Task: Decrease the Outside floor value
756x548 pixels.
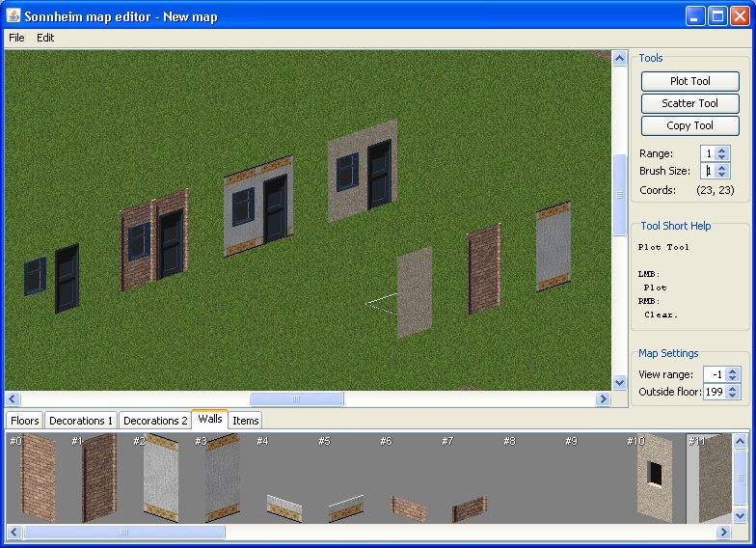Action: click(x=733, y=396)
